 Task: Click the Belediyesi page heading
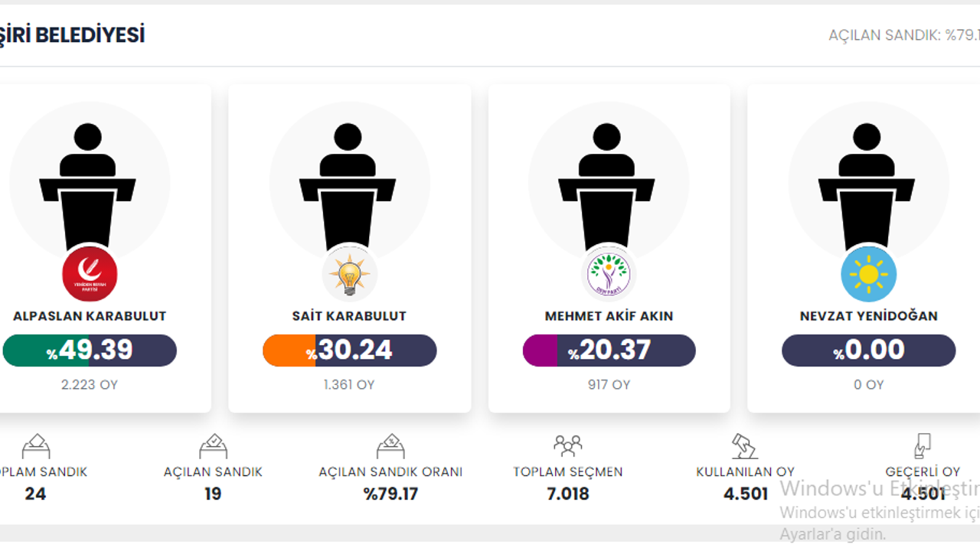(73, 35)
